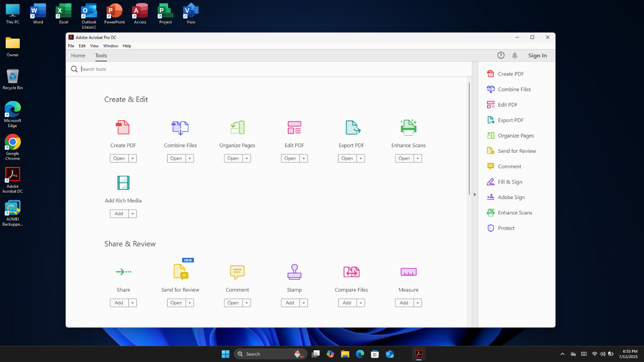Expand the dropdown arrow next to Stamp Add
This screenshot has height=362, width=644.
coord(304,303)
